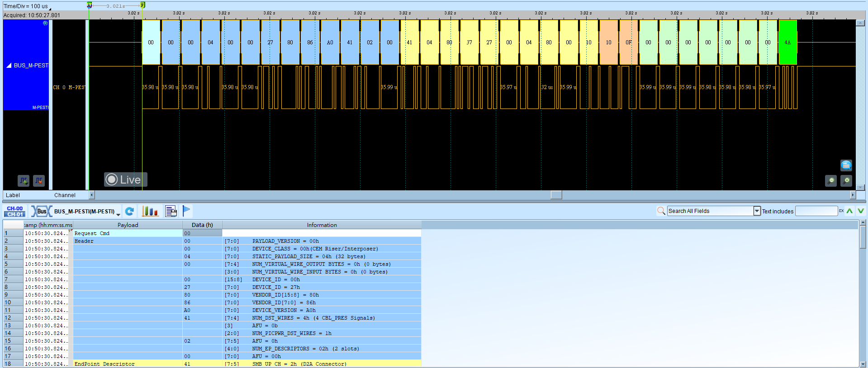Image resolution: width=868 pixels, height=368 pixels.
Task: Zoom out the waveform view
Action: point(831,181)
